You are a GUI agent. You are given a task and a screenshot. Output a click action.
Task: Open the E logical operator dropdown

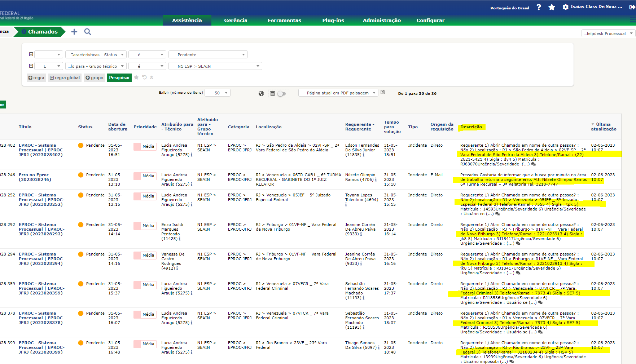tap(49, 66)
